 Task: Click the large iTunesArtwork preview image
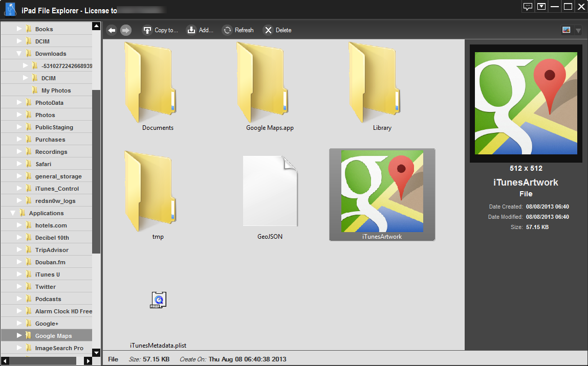526,103
